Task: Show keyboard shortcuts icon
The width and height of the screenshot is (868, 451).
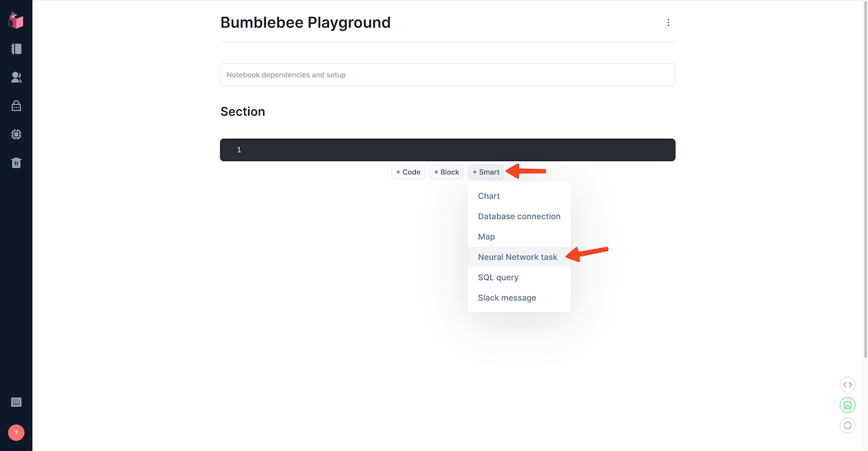Action: (x=16, y=402)
